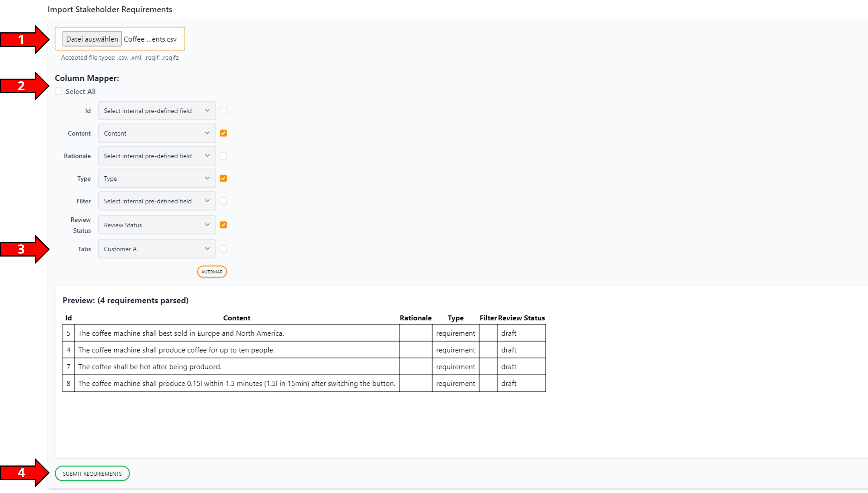This screenshot has height=493, width=868.
Task: Click the Tabs row label
Action: [x=84, y=249]
